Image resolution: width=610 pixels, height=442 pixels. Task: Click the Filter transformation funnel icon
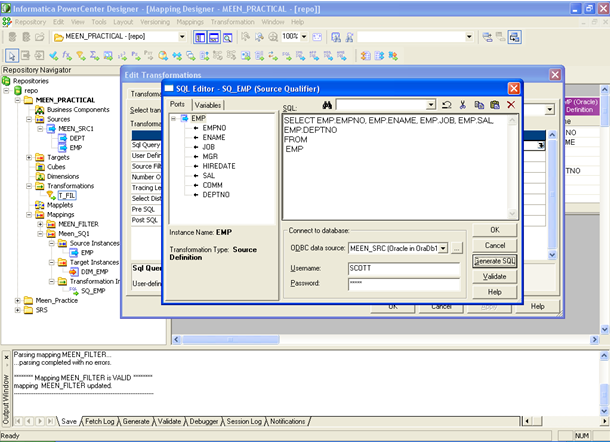coord(81,56)
